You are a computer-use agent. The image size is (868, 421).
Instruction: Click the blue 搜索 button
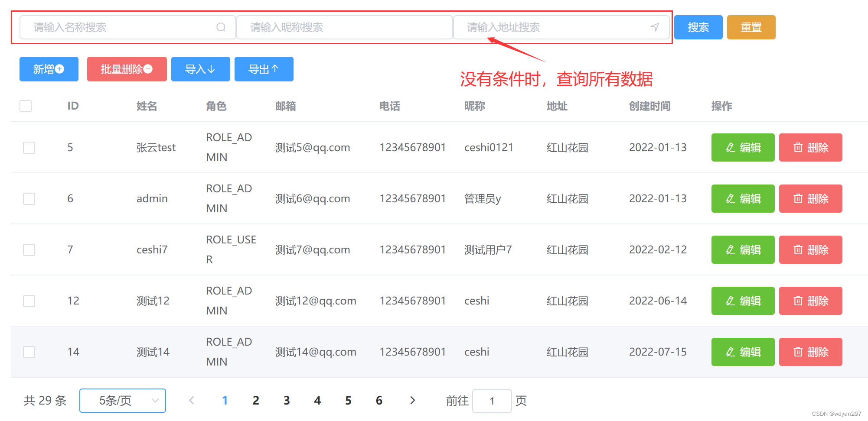698,27
